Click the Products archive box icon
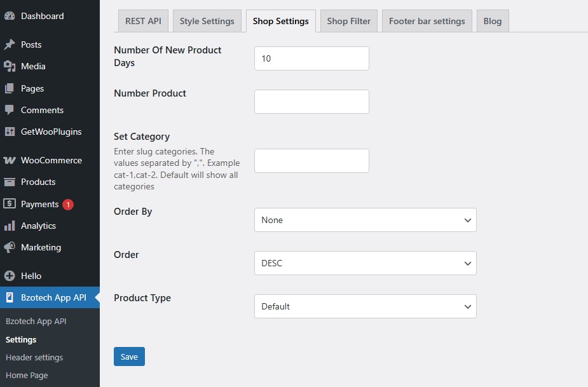Image resolution: width=588 pixels, height=387 pixels. (x=10, y=182)
